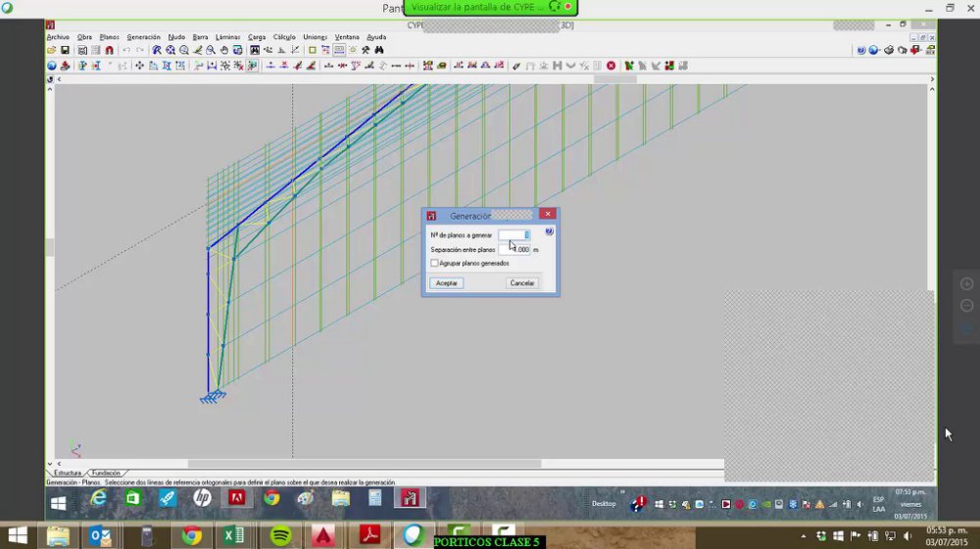The height and width of the screenshot is (549, 980).
Task: Switch to the Fundación tab
Action: pos(106,474)
